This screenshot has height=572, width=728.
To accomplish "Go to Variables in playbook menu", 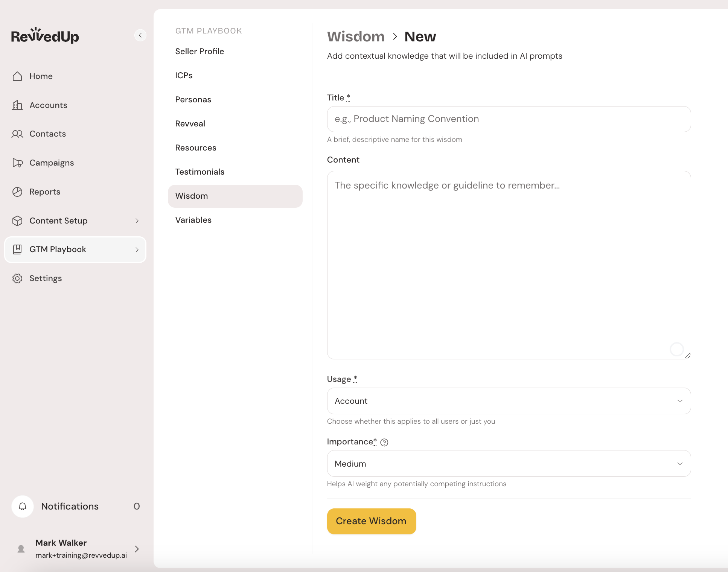I will 193,220.
